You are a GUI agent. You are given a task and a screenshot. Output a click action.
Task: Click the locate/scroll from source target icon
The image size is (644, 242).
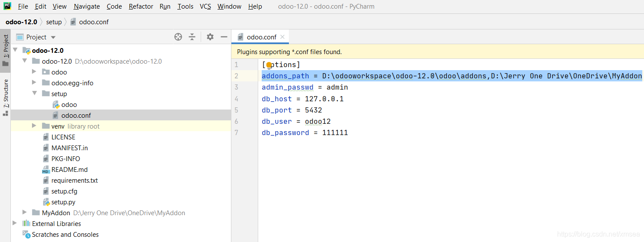point(178,37)
